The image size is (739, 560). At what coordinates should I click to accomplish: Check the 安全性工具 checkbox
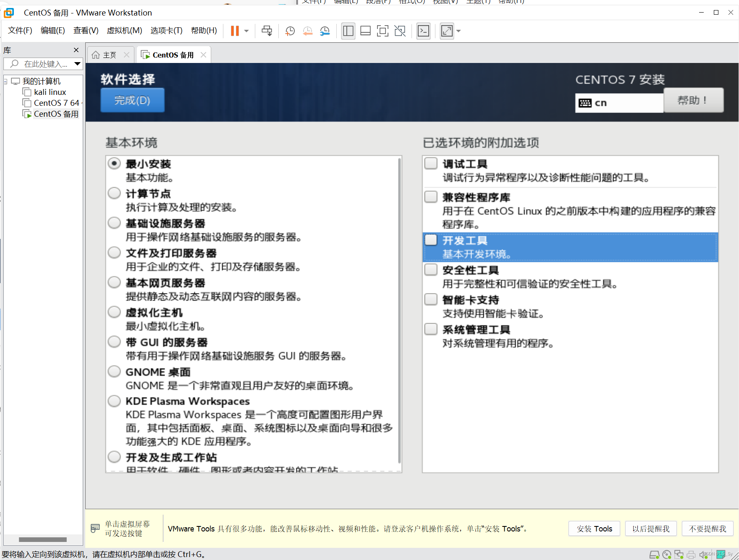point(431,270)
